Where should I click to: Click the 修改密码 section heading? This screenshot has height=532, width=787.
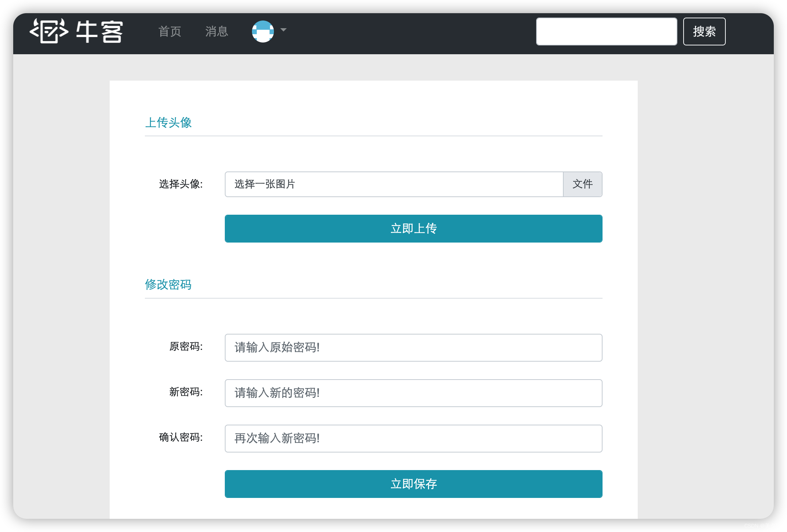click(x=168, y=284)
